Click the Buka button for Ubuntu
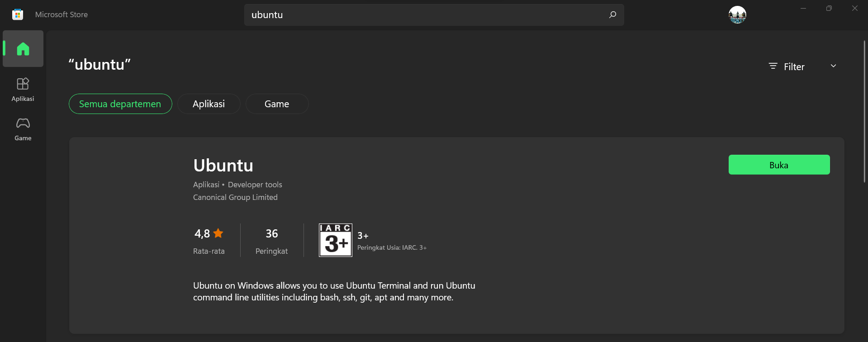The image size is (868, 342). tap(779, 165)
